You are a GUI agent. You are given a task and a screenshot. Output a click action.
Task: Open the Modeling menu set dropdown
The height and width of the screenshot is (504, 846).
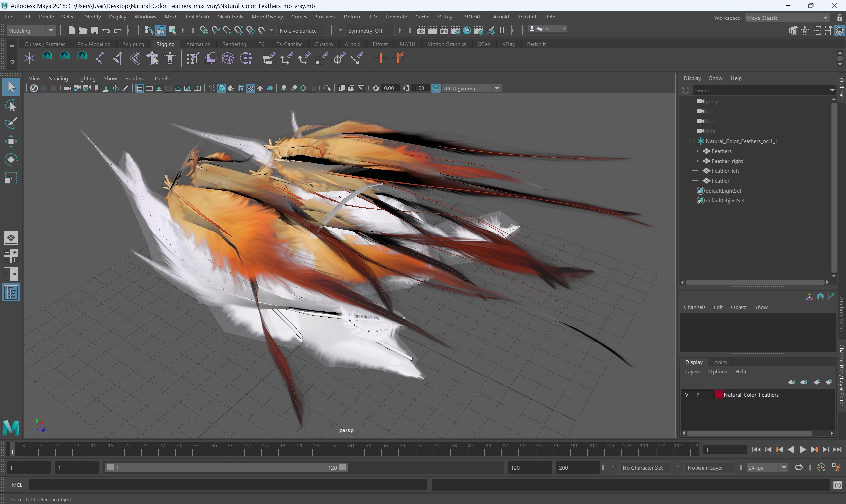[31, 31]
